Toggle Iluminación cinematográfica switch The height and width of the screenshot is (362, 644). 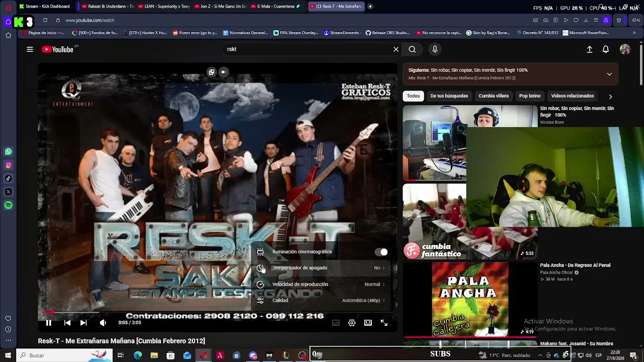point(381,252)
